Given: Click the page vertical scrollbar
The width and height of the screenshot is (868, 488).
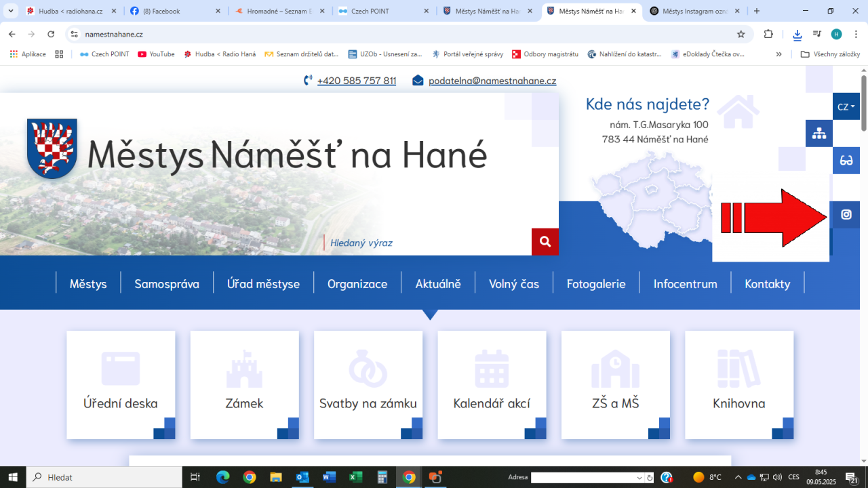Looking at the screenshot, I should pyautogui.click(x=863, y=271).
